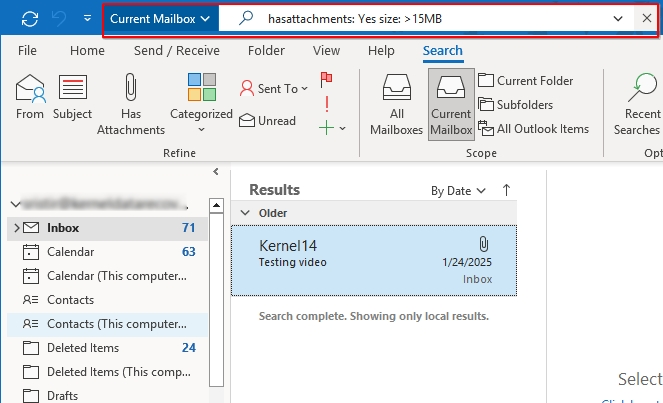Screen dimensions: 663x403
Task: Open Deleted Items (This comp...) folder
Action: 107,372
